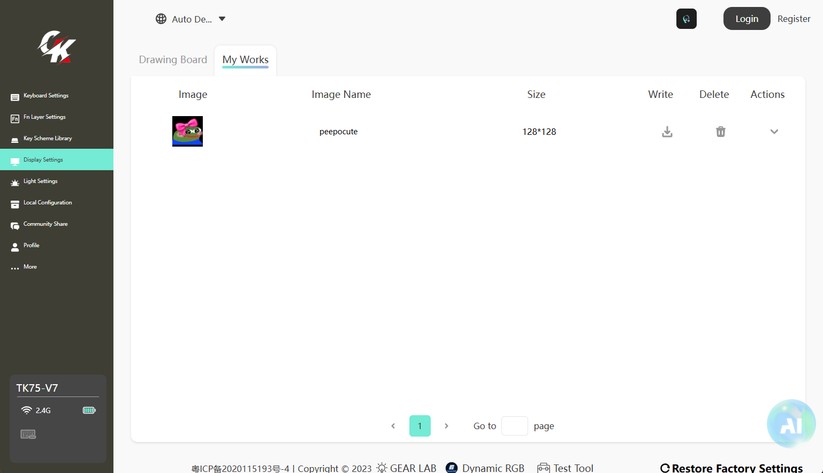
Task: Go to the previous page
Action: click(393, 426)
